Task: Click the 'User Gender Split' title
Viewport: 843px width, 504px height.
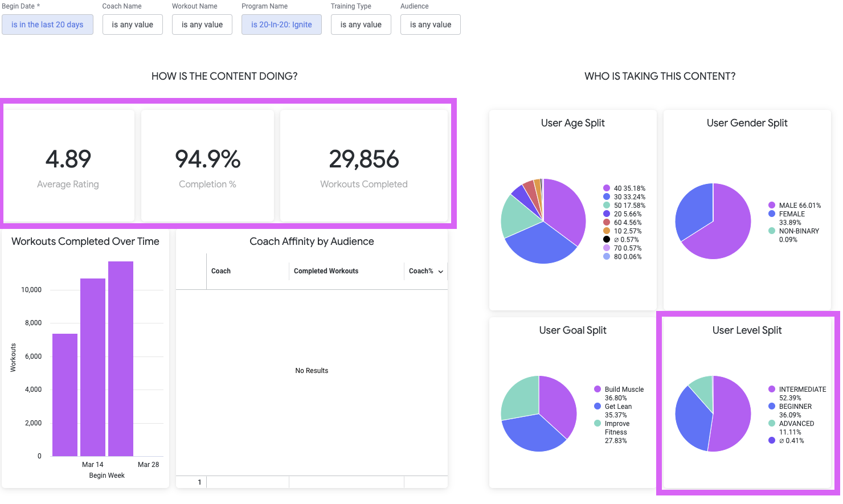Action: tap(747, 123)
